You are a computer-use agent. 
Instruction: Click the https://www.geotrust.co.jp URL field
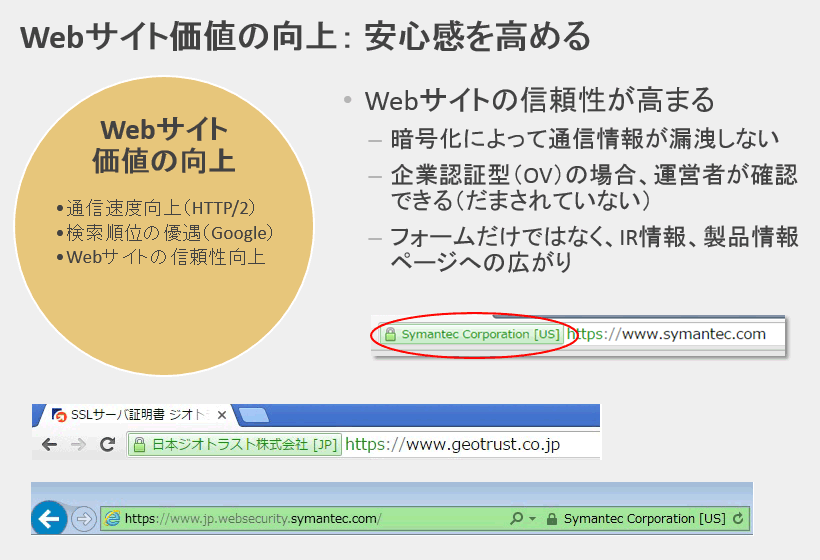tap(452, 444)
